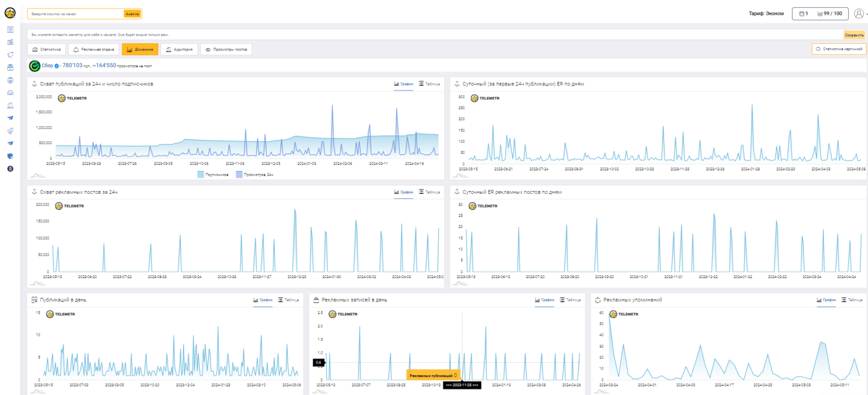The image size is (868, 395).
Task: Open the Yandex 'Я' icon in the sidebar
Action: 10,169
